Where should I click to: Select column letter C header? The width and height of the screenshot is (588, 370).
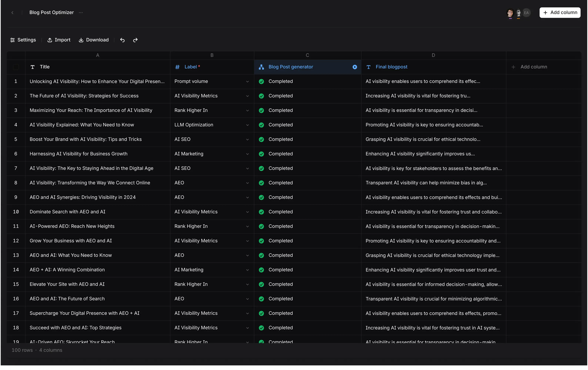(308, 55)
